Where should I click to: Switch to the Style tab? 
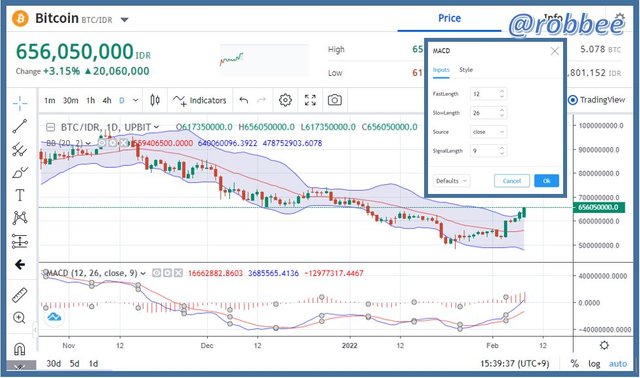tap(466, 70)
